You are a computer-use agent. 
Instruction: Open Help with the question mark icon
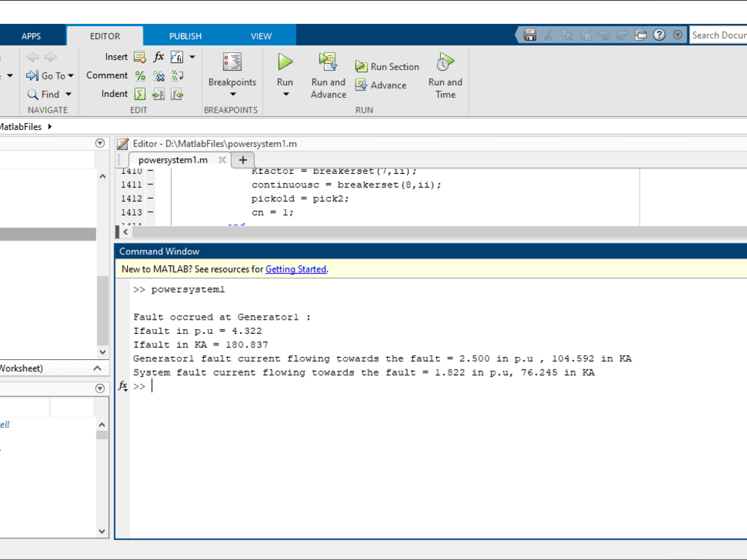click(x=660, y=35)
